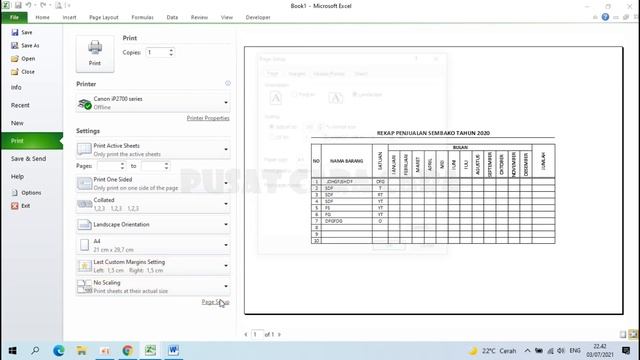640x360 pixels.
Task: Open the Options item
Action: point(27,193)
